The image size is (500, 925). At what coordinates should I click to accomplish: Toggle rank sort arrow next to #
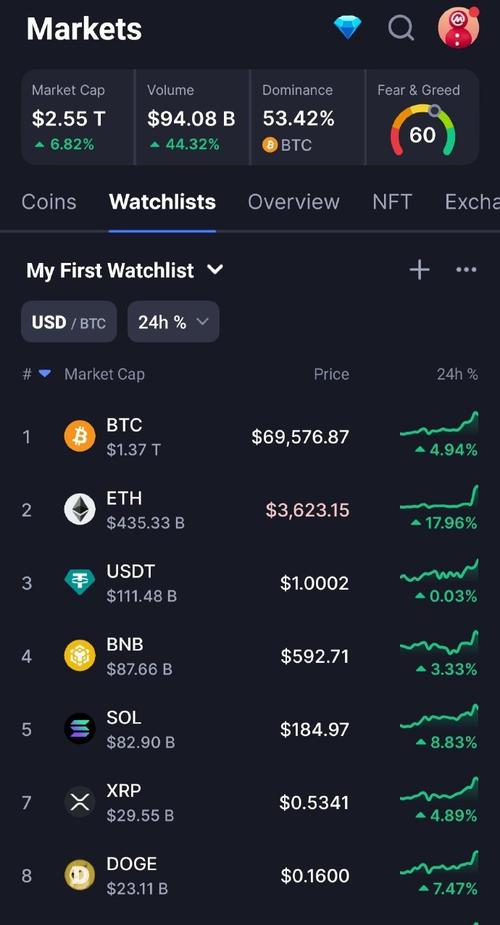tap(45, 373)
